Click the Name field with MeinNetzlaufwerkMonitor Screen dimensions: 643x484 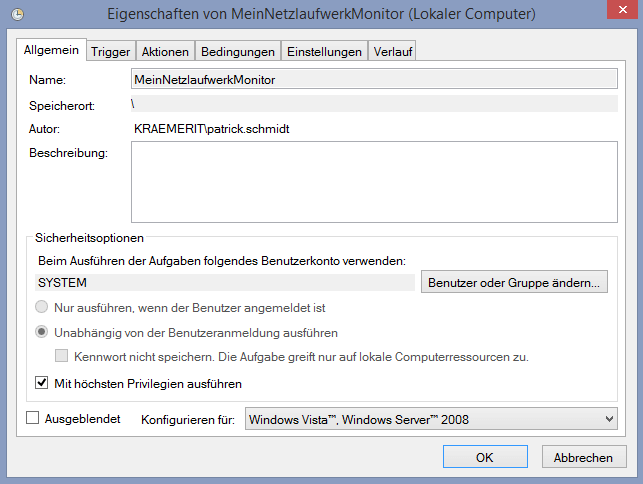pyautogui.click(x=374, y=79)
